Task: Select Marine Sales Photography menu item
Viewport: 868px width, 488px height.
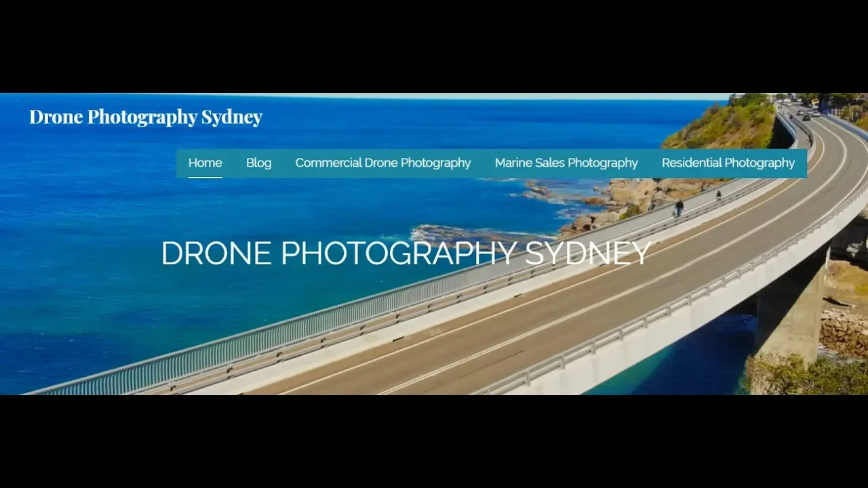Action: click(566, 163)
